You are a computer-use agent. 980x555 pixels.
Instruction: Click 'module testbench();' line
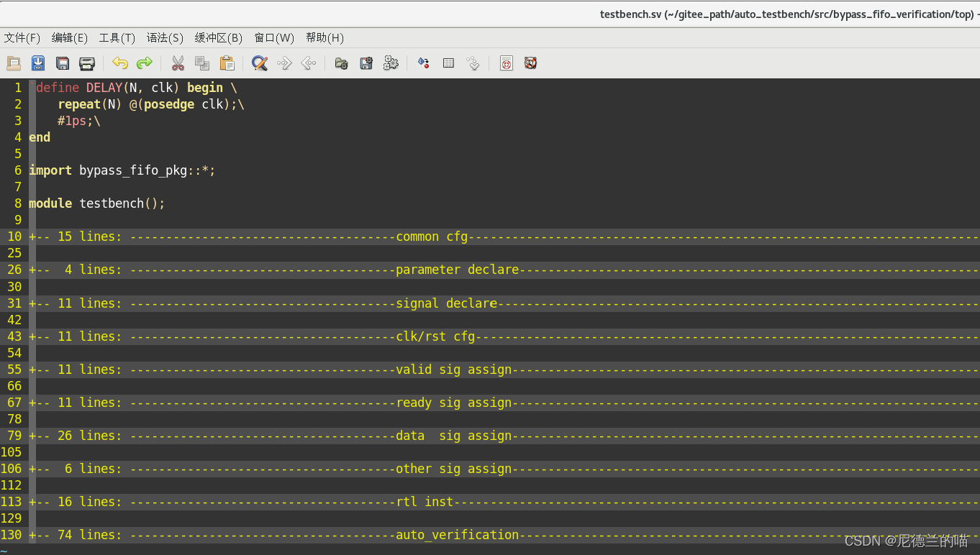(x=97, y=203)
